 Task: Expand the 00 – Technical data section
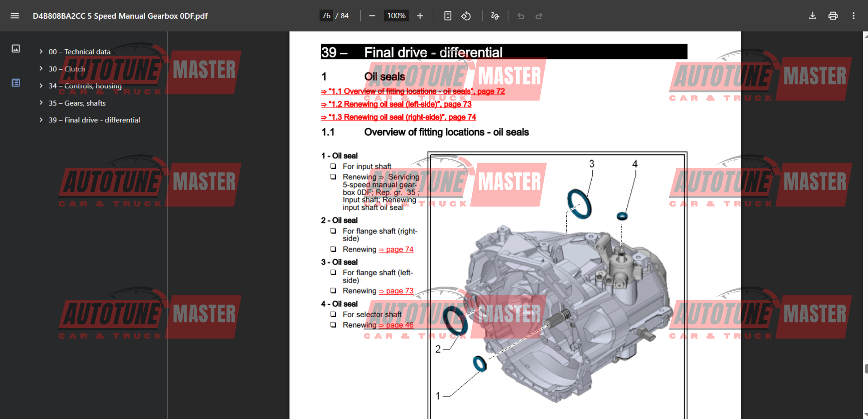coord(41,51)
